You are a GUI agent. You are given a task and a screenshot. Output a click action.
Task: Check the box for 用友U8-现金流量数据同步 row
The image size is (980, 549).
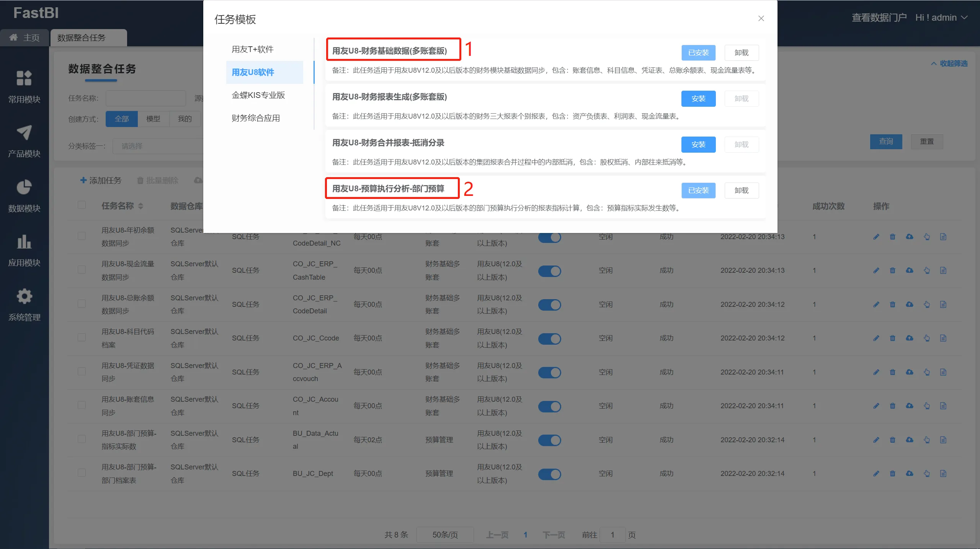click(x=82, y=270)
